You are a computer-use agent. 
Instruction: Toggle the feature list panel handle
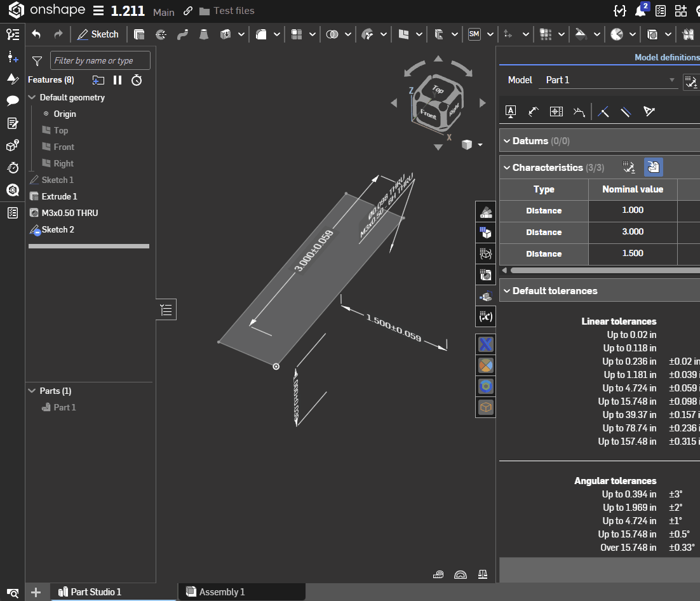[166, 310]
